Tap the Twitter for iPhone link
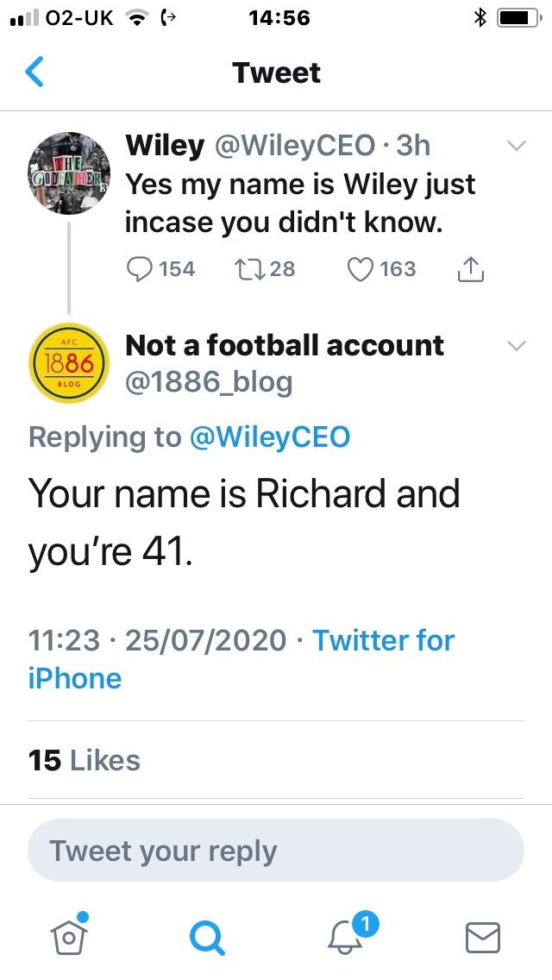The width and height of the screenshot is (552, 980). coord(241,659)
